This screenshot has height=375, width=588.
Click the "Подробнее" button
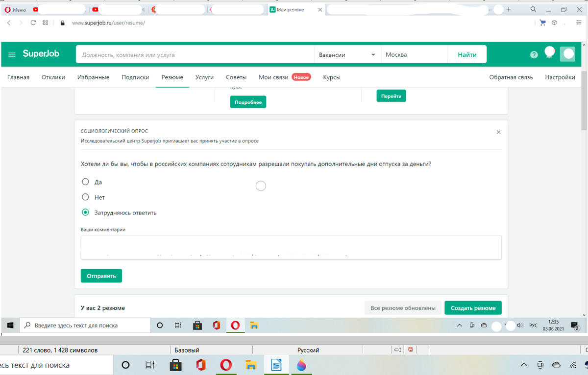pos(248,102)
